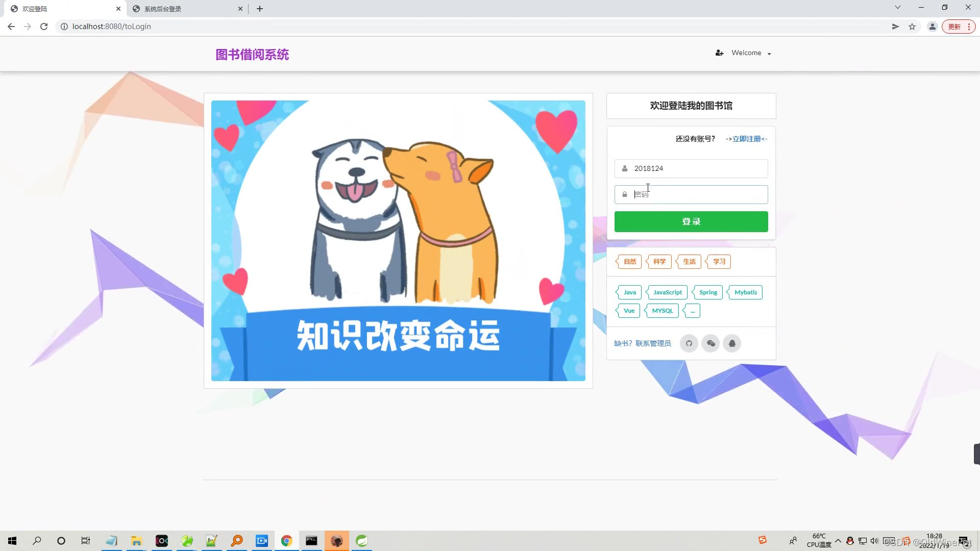980x551 pixels.
Task: Open the 立即注册 registration link
Action: [x=747, y=139]
